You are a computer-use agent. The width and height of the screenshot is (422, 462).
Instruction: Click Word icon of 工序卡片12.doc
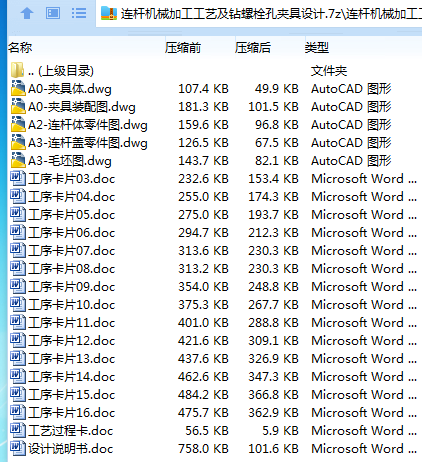[18, 340]
